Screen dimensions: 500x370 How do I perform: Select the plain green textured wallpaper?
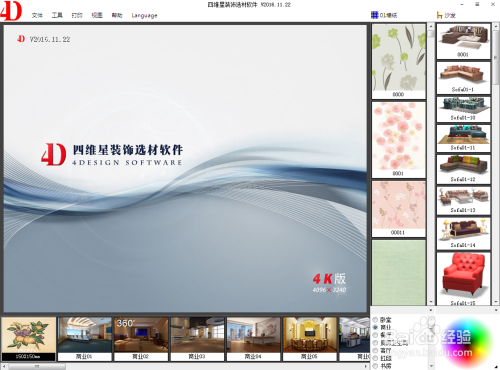[x=399, y=272]
